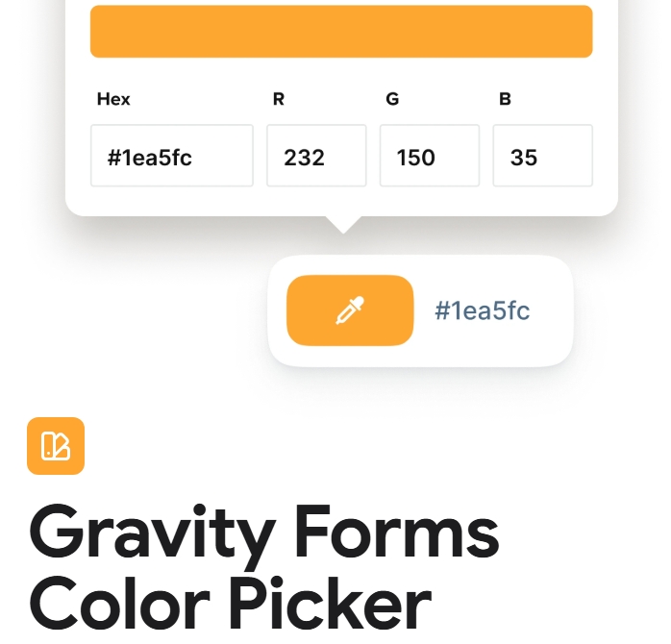The height and width of the screenshot is (644, 671).
Task: Select the G field containing 150
Action: 430,156
